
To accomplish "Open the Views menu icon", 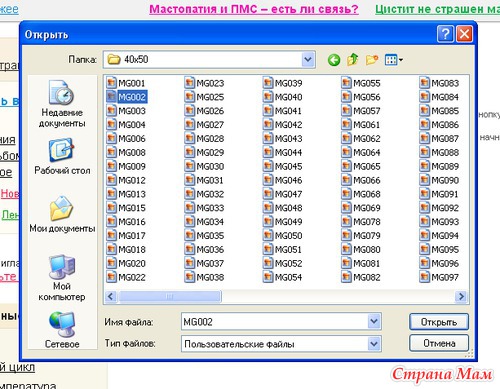I will (394, 60).
